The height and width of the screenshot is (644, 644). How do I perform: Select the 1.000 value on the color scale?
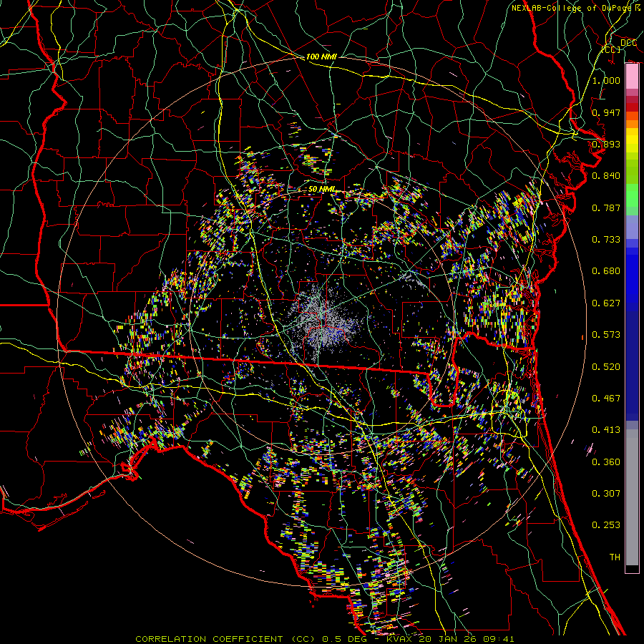(x=606, y=81)
